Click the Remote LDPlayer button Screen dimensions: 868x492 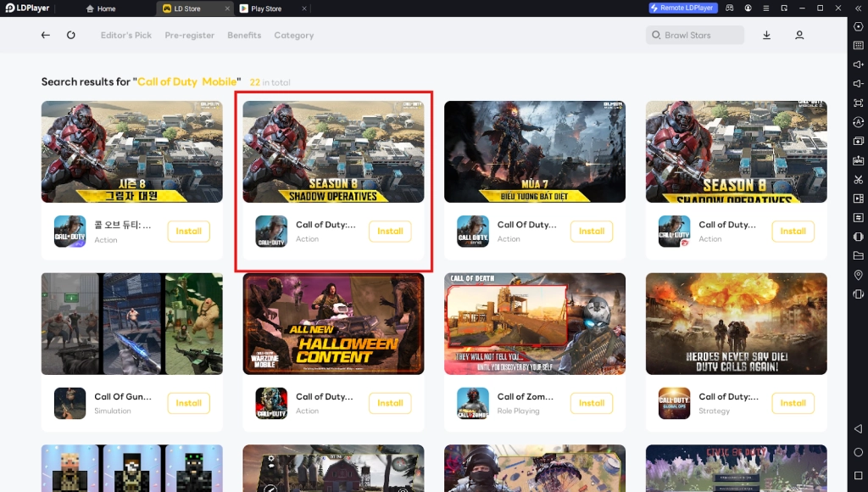(x=683, y=8)
